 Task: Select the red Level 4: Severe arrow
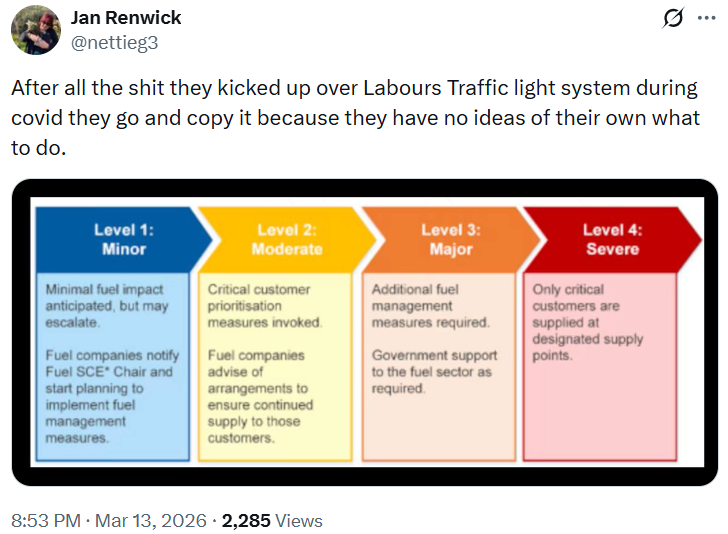point(611,239)
